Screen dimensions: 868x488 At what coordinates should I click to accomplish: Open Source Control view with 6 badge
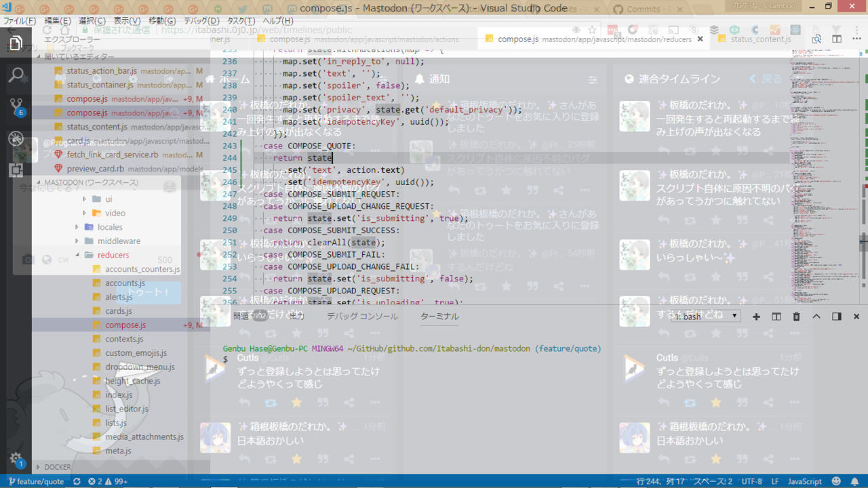tap(16, 106)
